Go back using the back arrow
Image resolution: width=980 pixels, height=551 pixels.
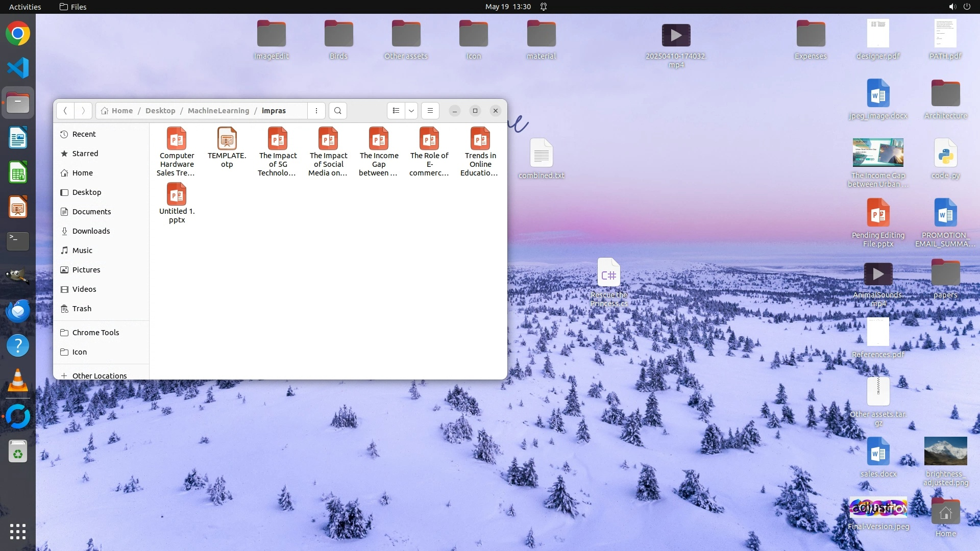[x=65, y=111]
